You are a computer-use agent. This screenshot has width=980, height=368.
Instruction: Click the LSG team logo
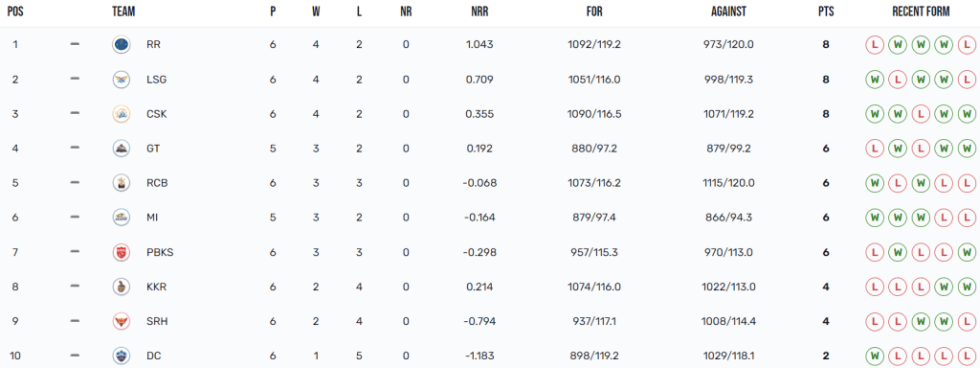click(x=121, y=80)
